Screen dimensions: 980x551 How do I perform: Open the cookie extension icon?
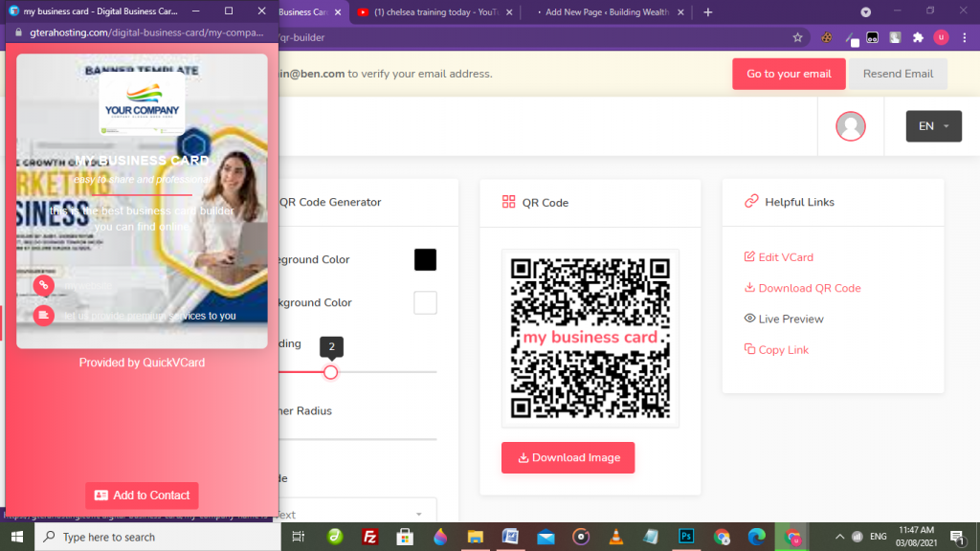[826, 37]
